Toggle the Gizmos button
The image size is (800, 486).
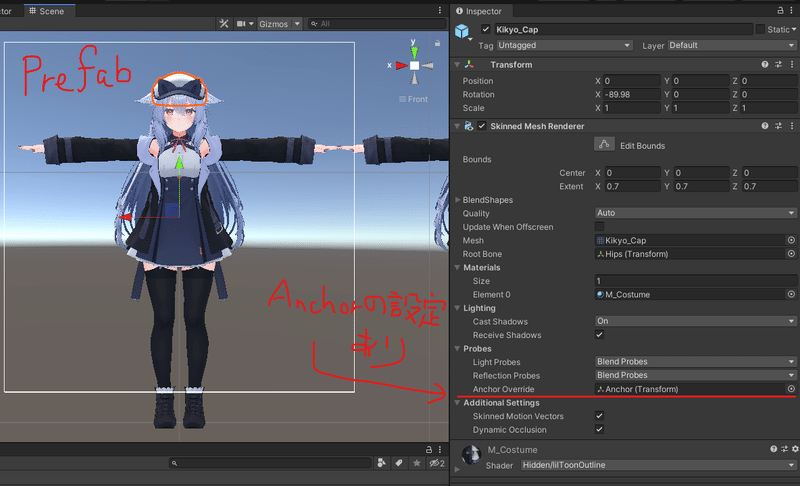pyautogui.click(x=273, y=24)
